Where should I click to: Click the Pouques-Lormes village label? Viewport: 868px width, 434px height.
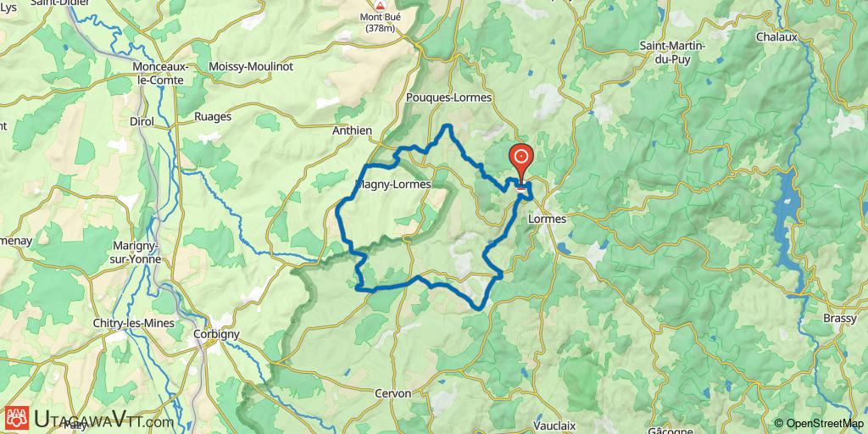pyautogui.click(x=449, y=97)
